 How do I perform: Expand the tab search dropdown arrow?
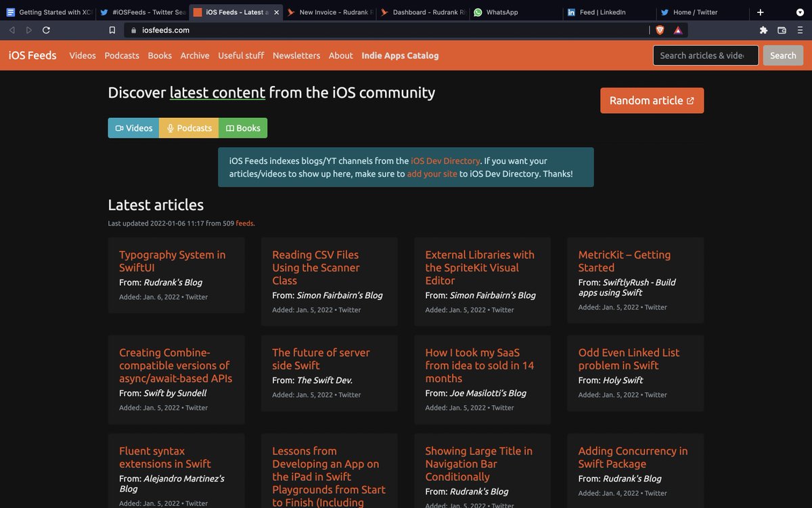click(799, 12)
